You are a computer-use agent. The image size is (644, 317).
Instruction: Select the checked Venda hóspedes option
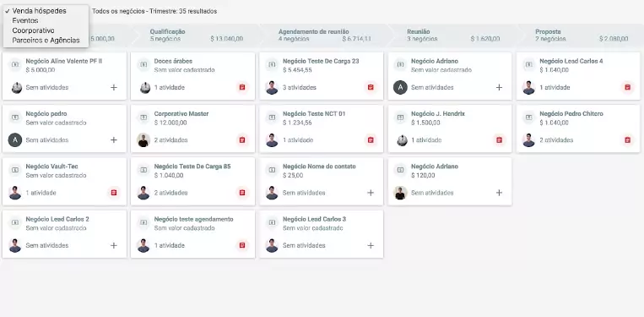click(x=39, y=11)
